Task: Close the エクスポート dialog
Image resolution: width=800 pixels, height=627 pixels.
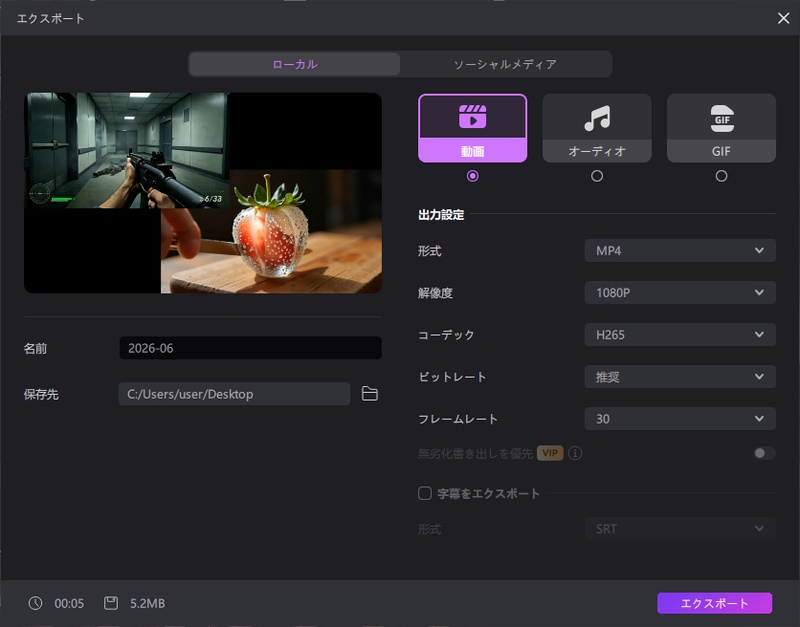Action: pyautogui.click(x=783, y=18)
